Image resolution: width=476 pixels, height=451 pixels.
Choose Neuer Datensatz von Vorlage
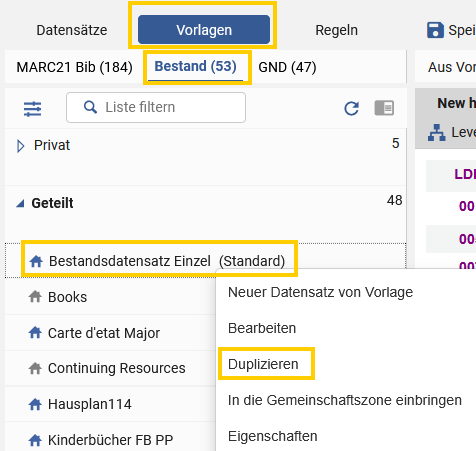pyautogui.click(x=320, y=292)
